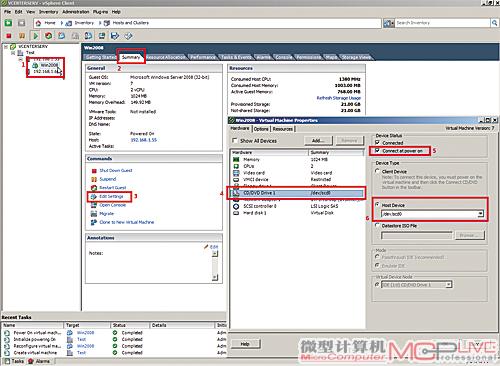Click the Inventory icon in navigation bar
Screen dimensions: 500x366
pyautogui.click(x=69, y=23)
